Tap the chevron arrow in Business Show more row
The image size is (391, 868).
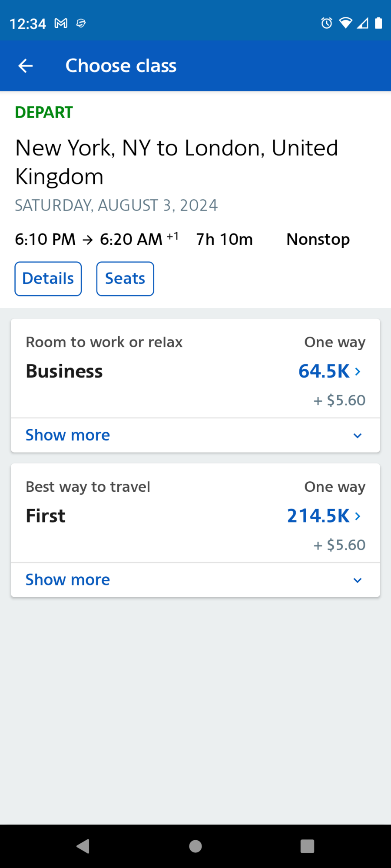(358, 436)
